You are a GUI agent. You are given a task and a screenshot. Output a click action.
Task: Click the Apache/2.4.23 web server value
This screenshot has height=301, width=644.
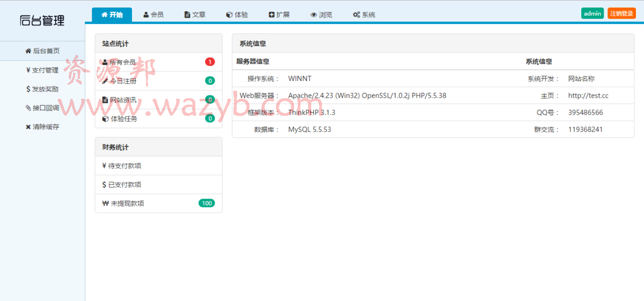click(x=367, y=96)
